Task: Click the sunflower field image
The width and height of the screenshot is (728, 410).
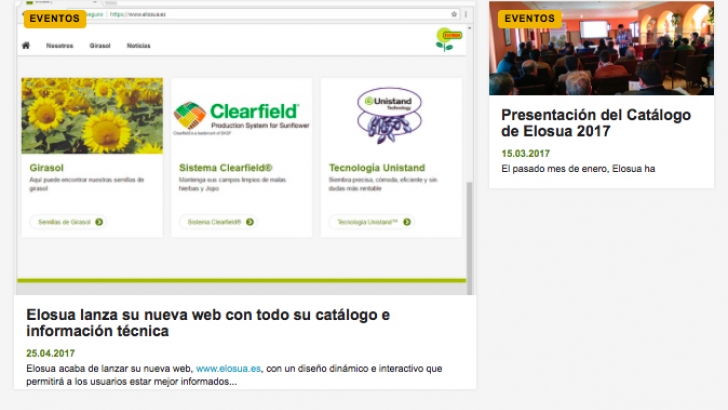Action: (92, 115)
